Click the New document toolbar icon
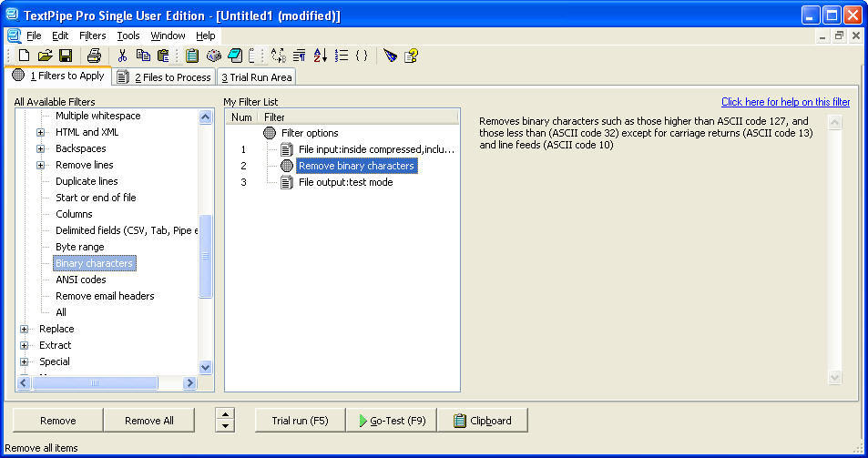Viewport: 868px width, 458px height. point(25,56)
